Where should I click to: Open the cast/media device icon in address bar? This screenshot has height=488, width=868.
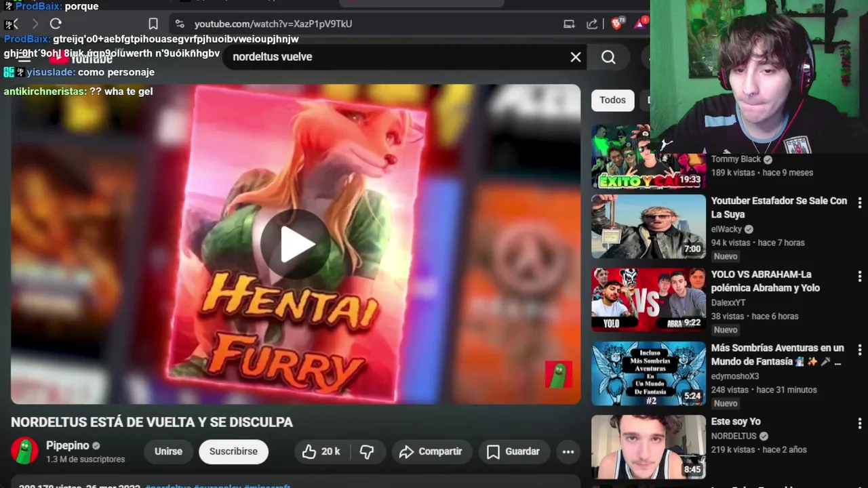pyautogui.click(x=569, y=24)
